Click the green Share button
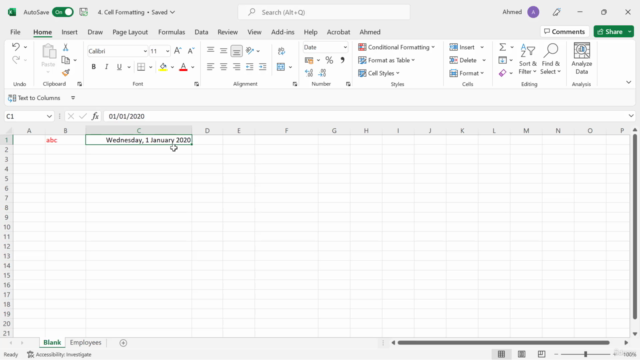This screenshot has width=640, height=360. coord(610,31)
